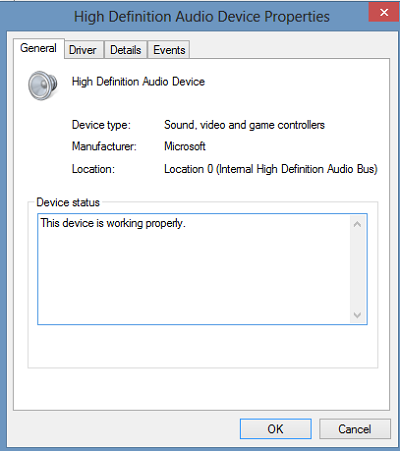Click the speaker device icon
The width and height of the screenshot is (400, 451).
tap(42, 85)
